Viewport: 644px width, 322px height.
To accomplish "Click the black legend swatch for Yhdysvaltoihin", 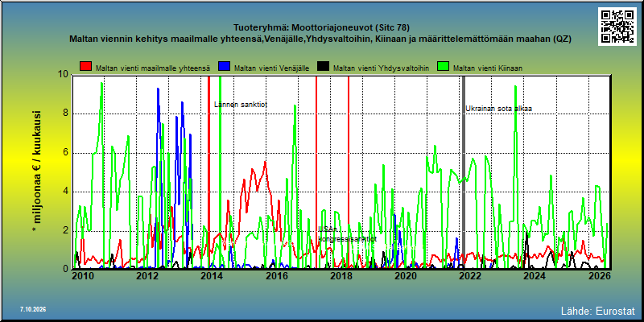I will click(324, 66).
